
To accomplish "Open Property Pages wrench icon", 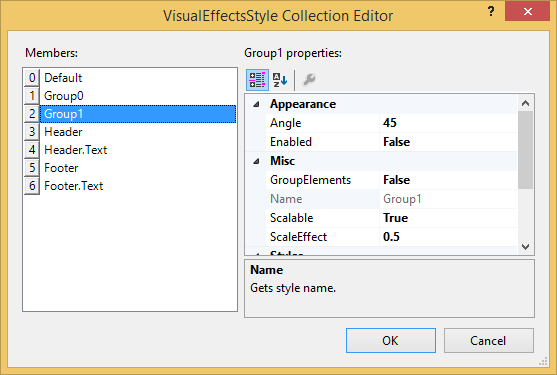I will tap(309, 80).
